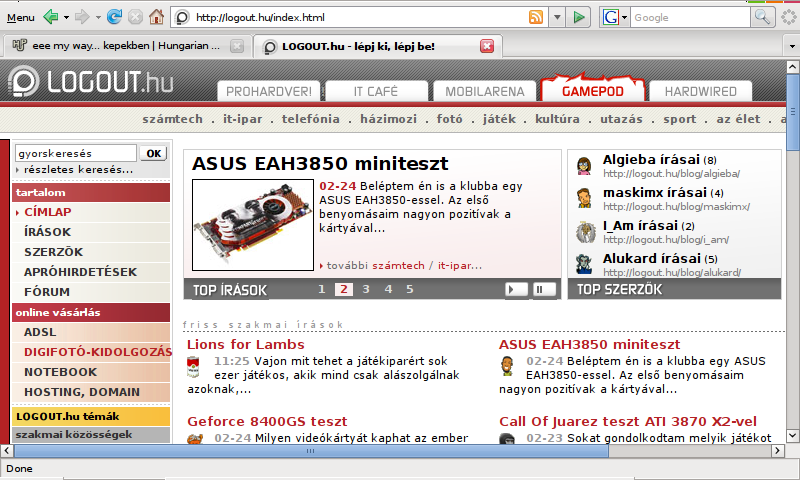Open APRÓHIRDETÉSEK in the sidebar
The image size is (800, 480).
click(x=80, y=272)
